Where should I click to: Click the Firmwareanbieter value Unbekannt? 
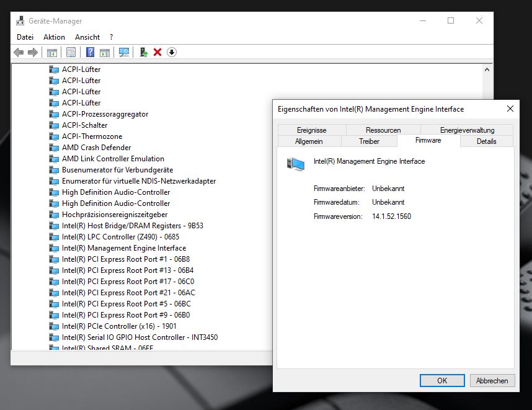click(388, 189)
